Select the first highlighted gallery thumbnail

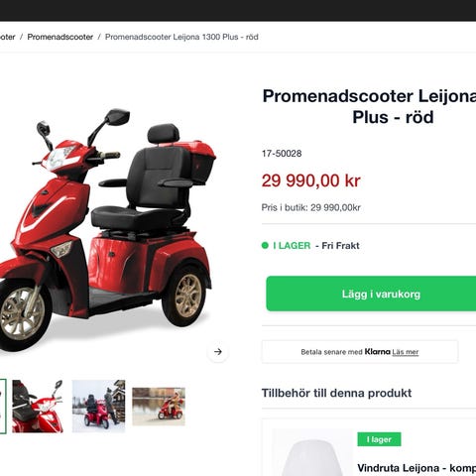[x=3, y=407]
